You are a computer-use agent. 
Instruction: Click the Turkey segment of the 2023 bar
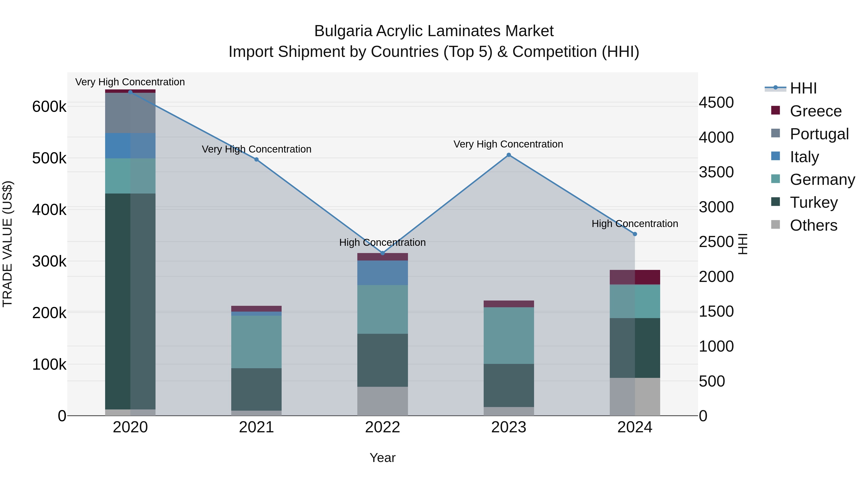[x=509, y=386]
